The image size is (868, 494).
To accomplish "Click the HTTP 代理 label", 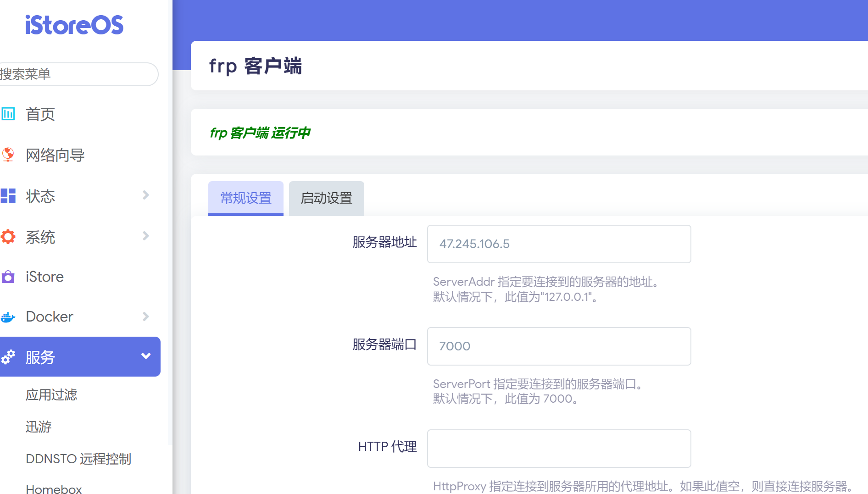I will tap(387, 447).
